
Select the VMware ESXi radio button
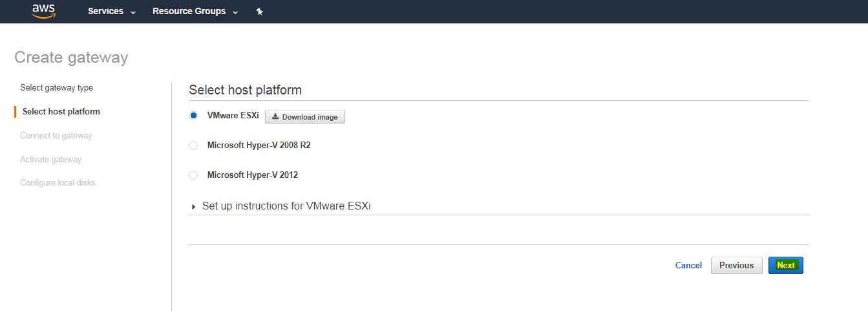pyautogui.click(x=193, y=116)
